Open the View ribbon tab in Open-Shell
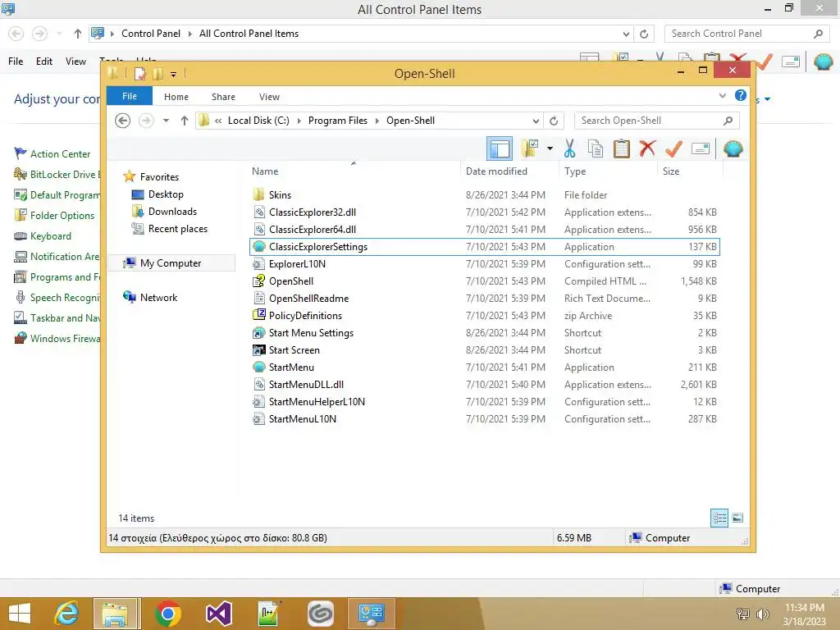This screenshot has width=840, height=630. (269, 97)
